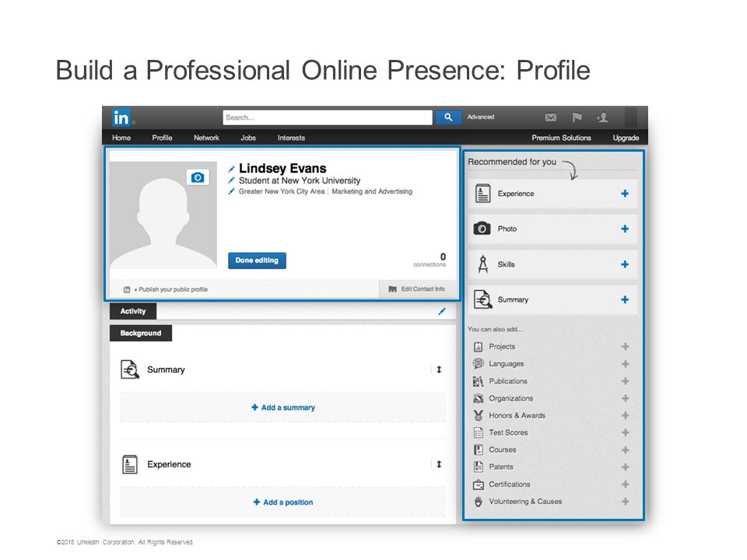Edit name with pencil beside Lindsey Evans
This screenshot has height=560, width=747.
(231, 169)
